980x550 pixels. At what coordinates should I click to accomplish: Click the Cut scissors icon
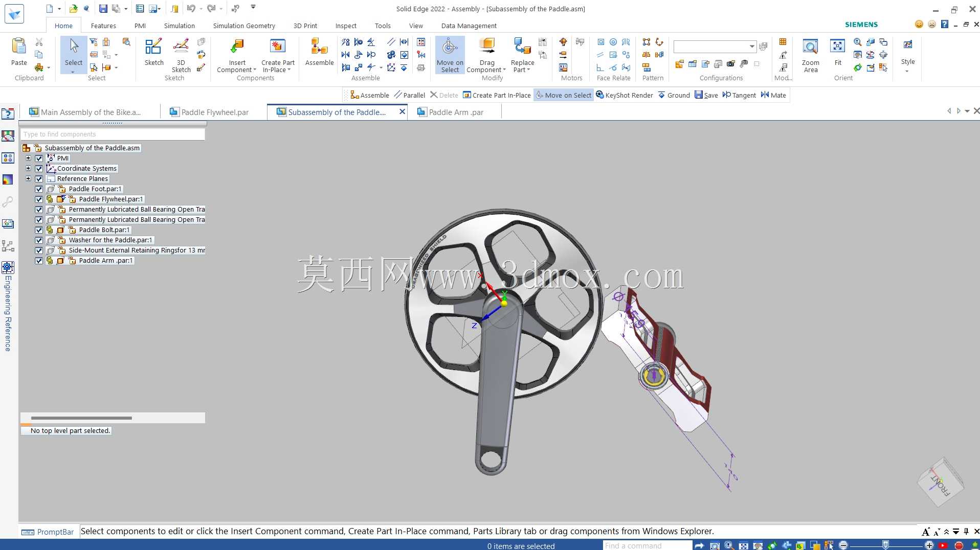coord(39,42)
